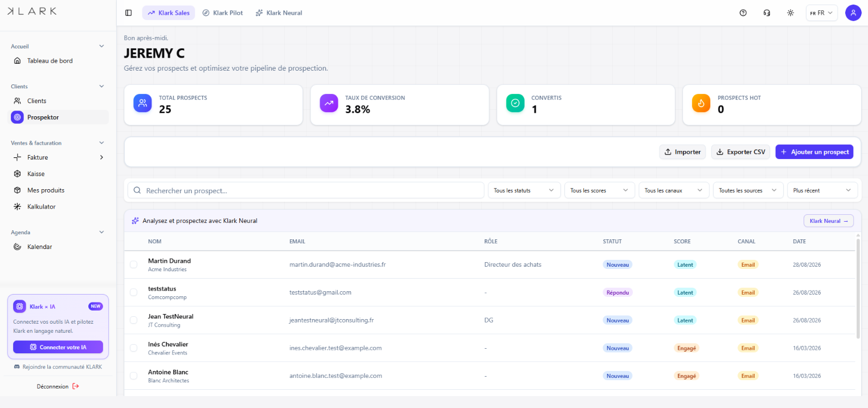Select the teststatus row checkbox
Image resolution: width=868 pixels, height=408 pixels.
(133, 292)
